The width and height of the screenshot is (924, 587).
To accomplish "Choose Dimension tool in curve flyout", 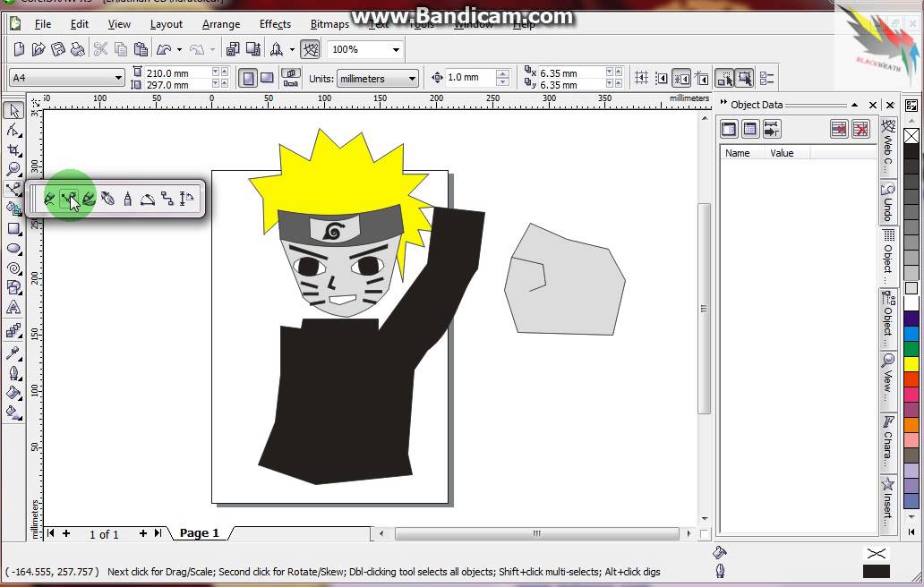I will point(187,199).
